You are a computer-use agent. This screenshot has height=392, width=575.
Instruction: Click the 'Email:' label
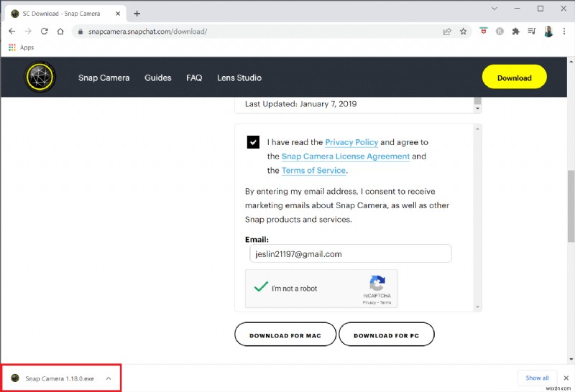[257, 240]
